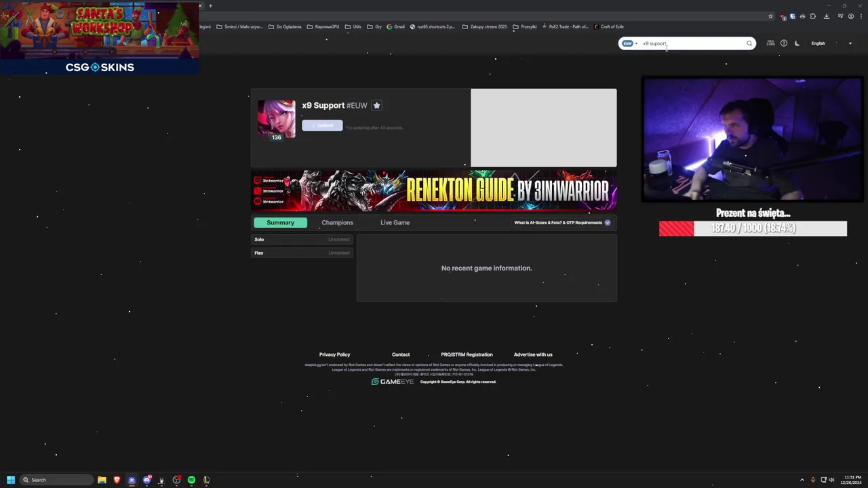
Task: Click the GameEye logo in the footer
Action: point(393,382)
